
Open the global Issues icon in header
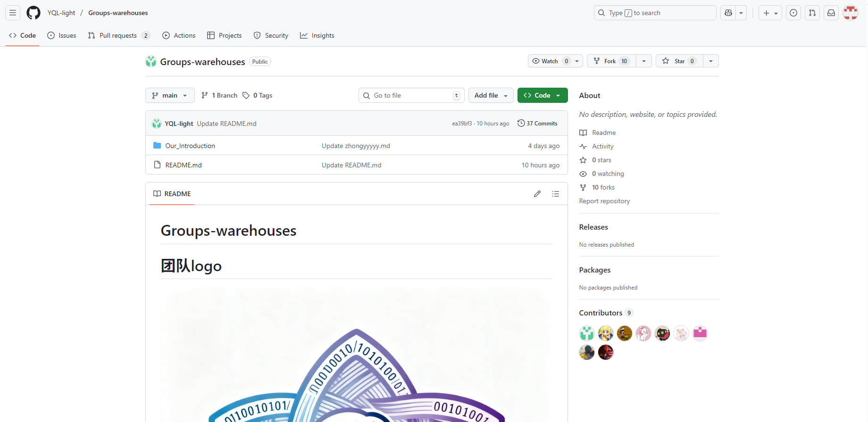(x=793, y=13)
